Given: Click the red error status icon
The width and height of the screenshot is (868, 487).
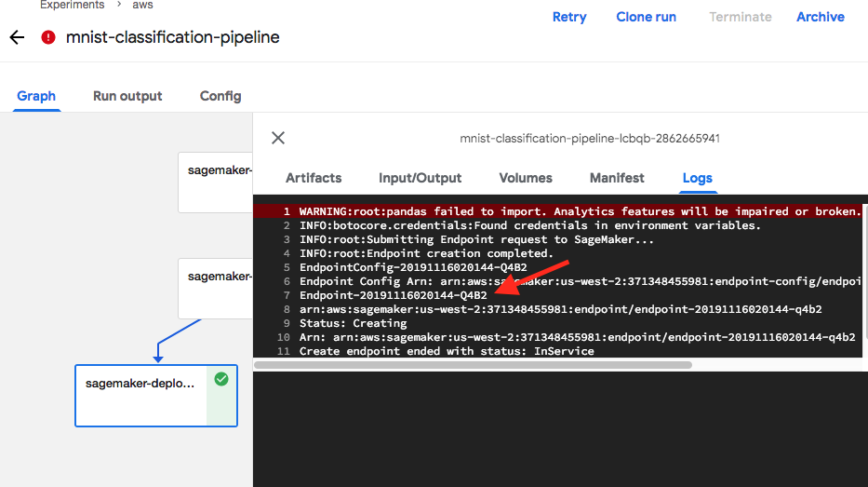Looking at the screenshot, I should click(x=48, y=38).
